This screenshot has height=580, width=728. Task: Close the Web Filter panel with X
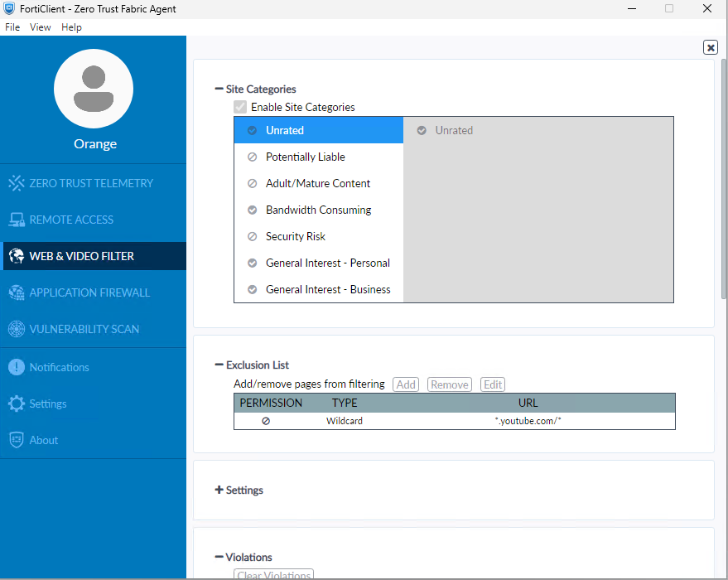click(711, 47)
